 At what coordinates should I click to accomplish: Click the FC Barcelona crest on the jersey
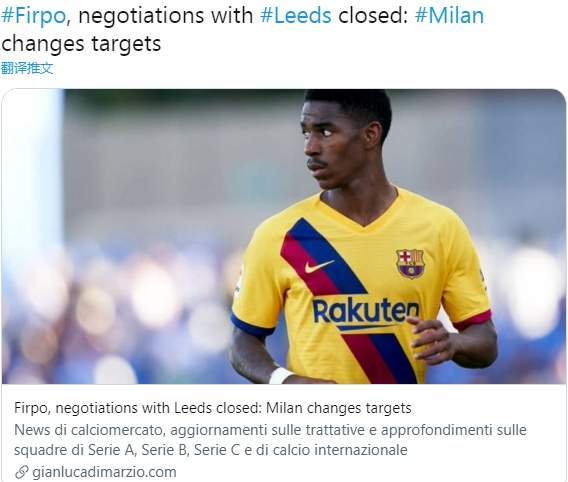tap(410, 263)
